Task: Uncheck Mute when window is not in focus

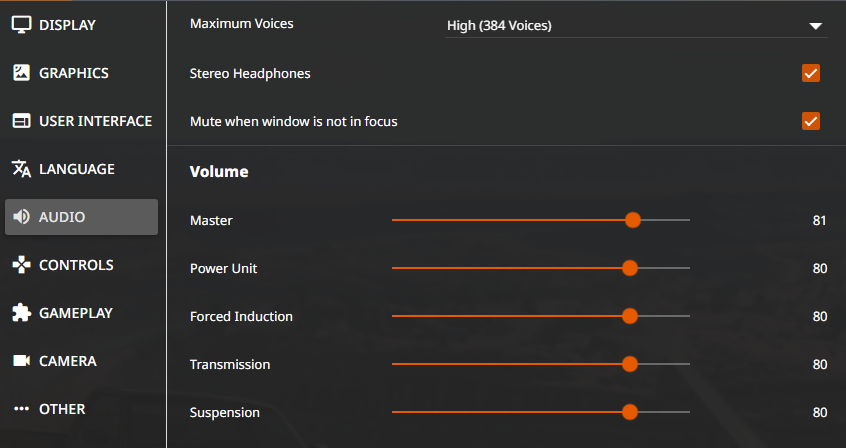Action: (x=810, y=121)
